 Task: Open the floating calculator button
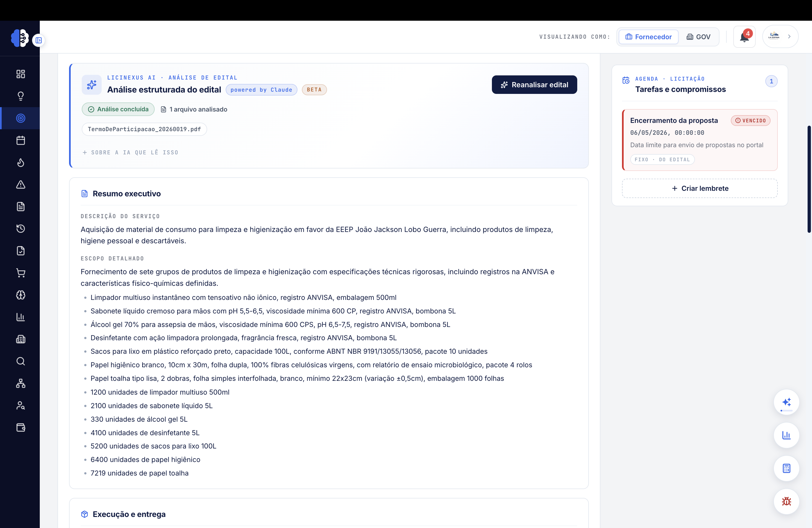click(786, 468)
